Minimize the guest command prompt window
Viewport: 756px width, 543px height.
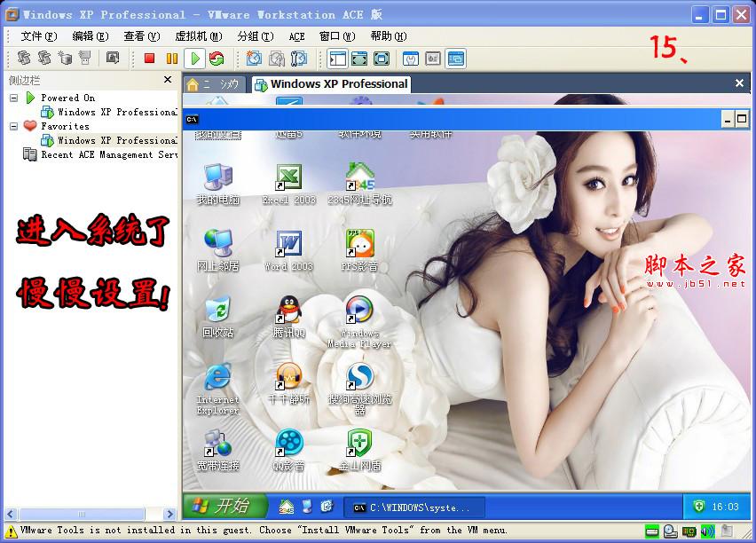[728, 119]
